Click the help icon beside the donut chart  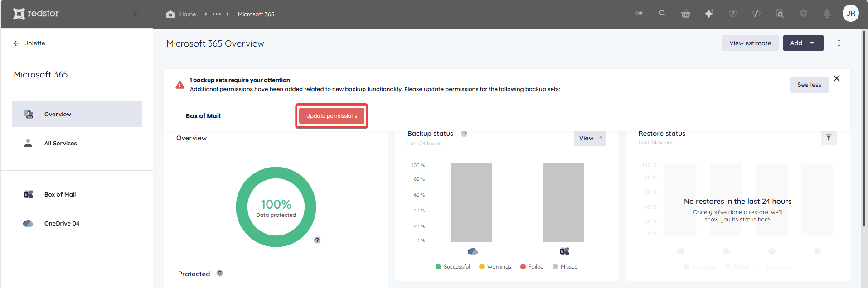click(x=317, y=240)
